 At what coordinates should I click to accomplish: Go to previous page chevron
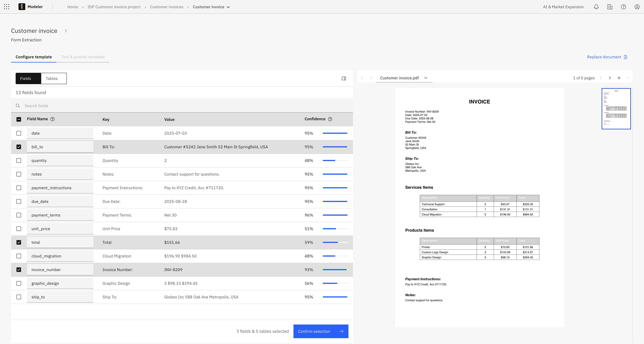coord(601,78)
